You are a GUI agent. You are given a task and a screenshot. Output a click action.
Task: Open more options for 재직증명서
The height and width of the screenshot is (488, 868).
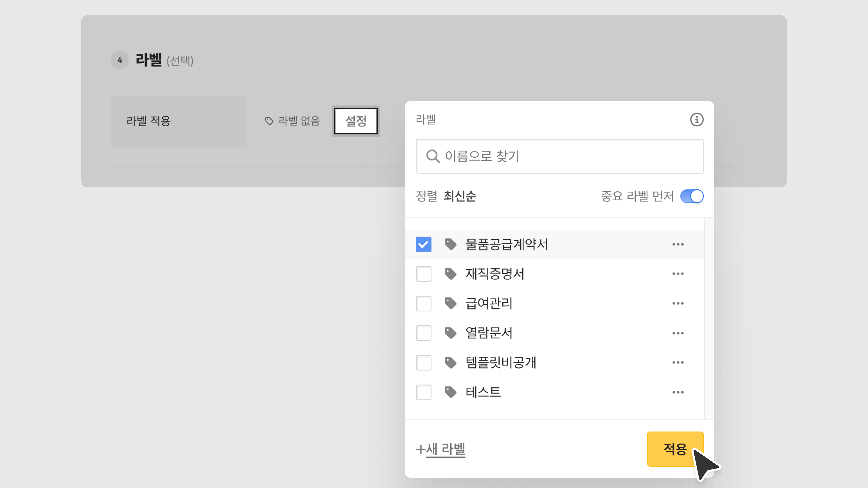[x=678, y=273]
